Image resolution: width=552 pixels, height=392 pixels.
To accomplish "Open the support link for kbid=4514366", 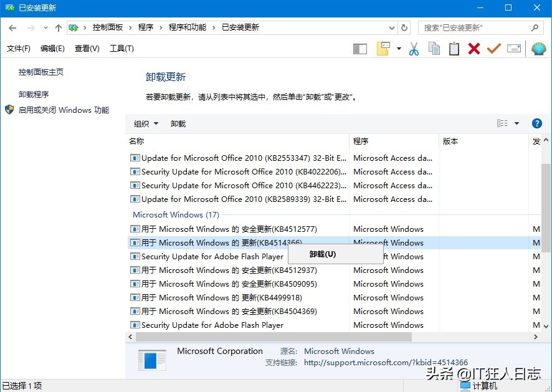I will click(x=386, y=362).
